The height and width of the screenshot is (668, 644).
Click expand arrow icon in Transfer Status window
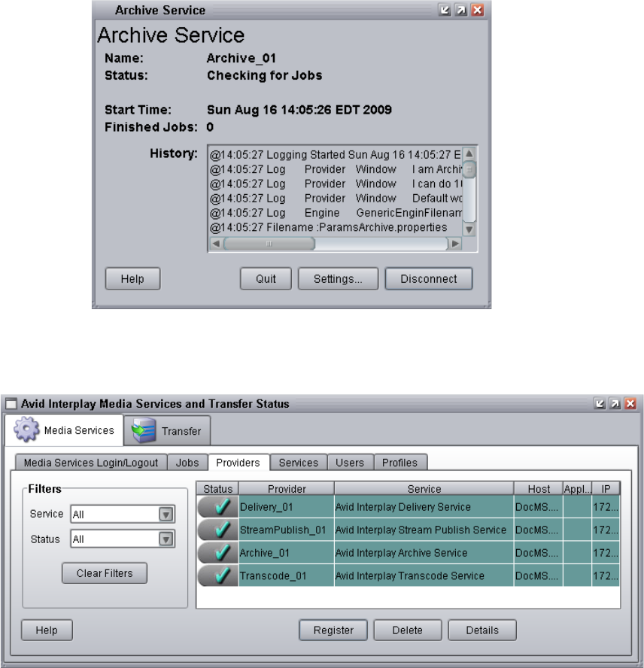coord(615,403)
